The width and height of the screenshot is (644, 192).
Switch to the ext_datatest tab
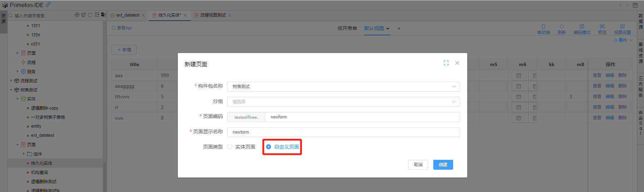tap(127, 15)
